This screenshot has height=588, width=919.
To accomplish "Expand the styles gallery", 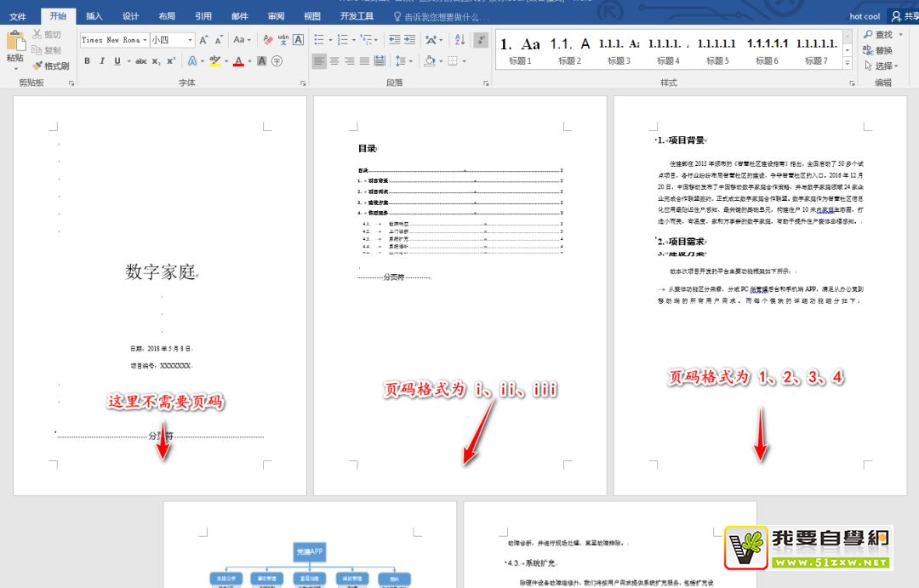I will coord(848,63).
